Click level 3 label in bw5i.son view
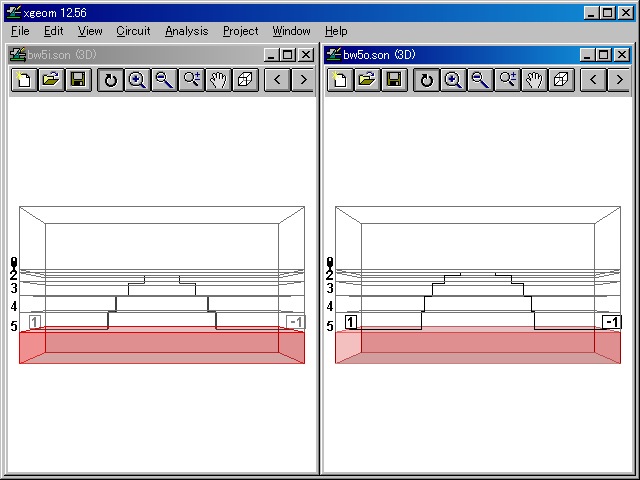 14,288
